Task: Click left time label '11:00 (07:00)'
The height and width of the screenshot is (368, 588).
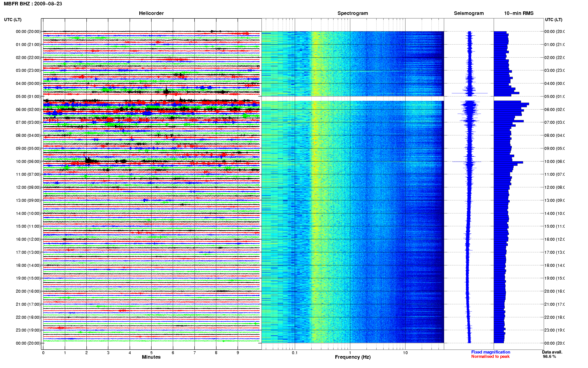Action: pos(28,174)
